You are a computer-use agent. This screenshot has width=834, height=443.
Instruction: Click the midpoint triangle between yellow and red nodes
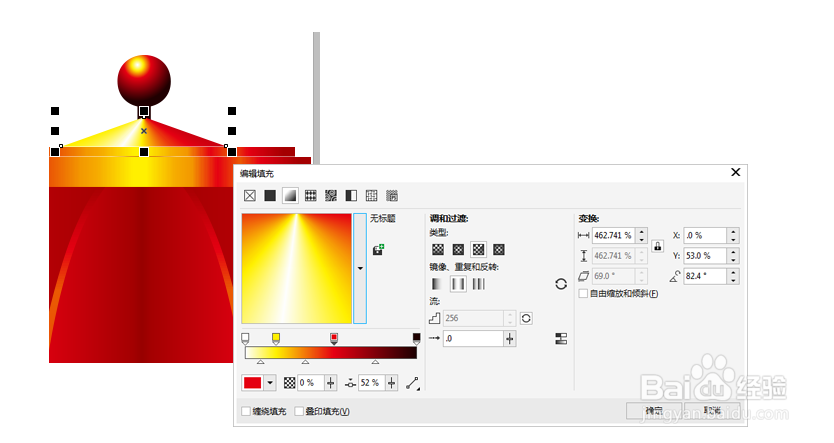(x=305, y=362)
